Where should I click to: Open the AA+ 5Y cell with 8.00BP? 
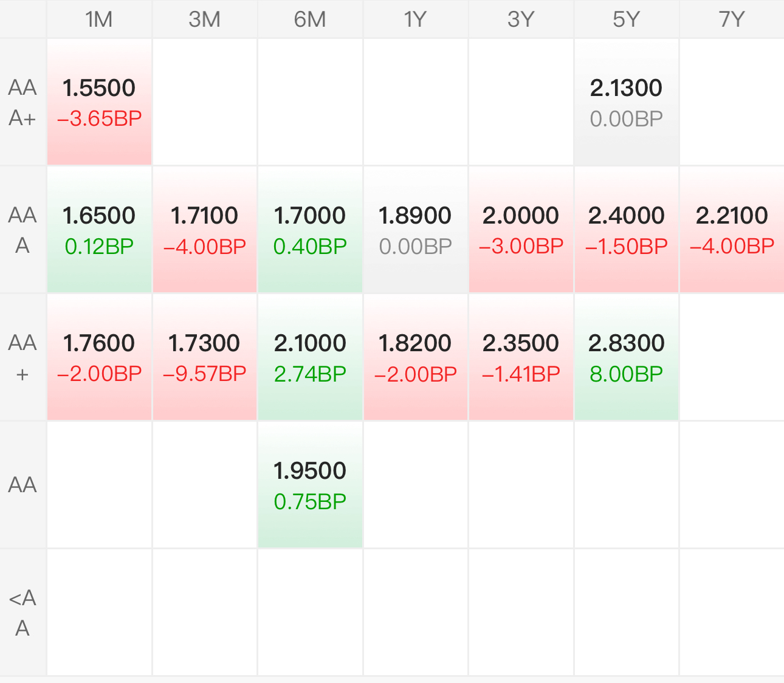[626, 373]
